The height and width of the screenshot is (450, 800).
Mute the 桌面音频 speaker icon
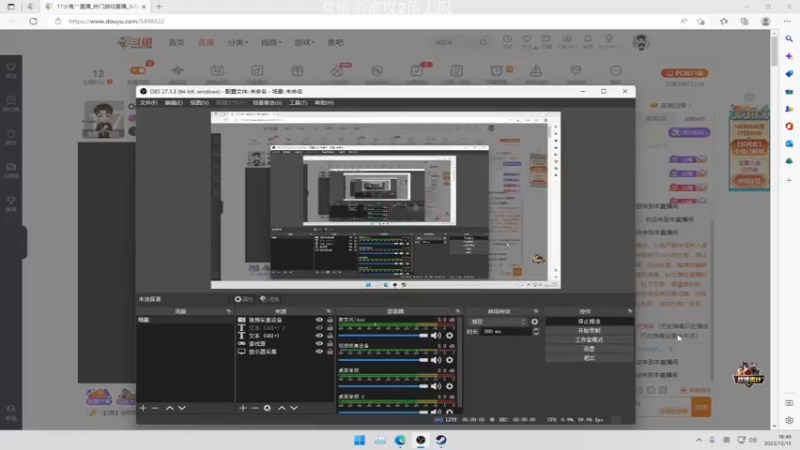click(x=436, y=386)
